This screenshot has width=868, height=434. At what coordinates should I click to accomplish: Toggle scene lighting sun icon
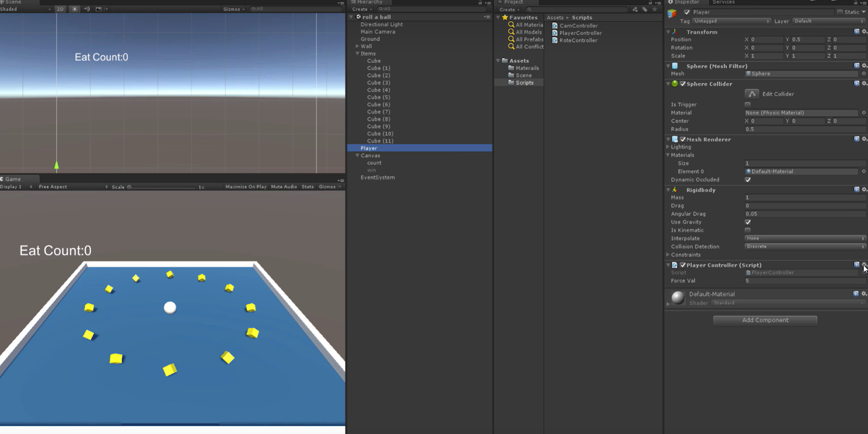pyautogui.click(x=75, y=9)
